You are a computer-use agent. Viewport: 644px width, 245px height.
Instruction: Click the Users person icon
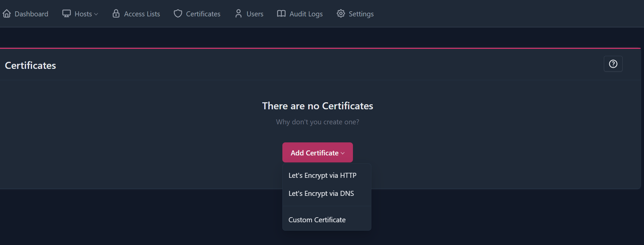pos(239,14)
